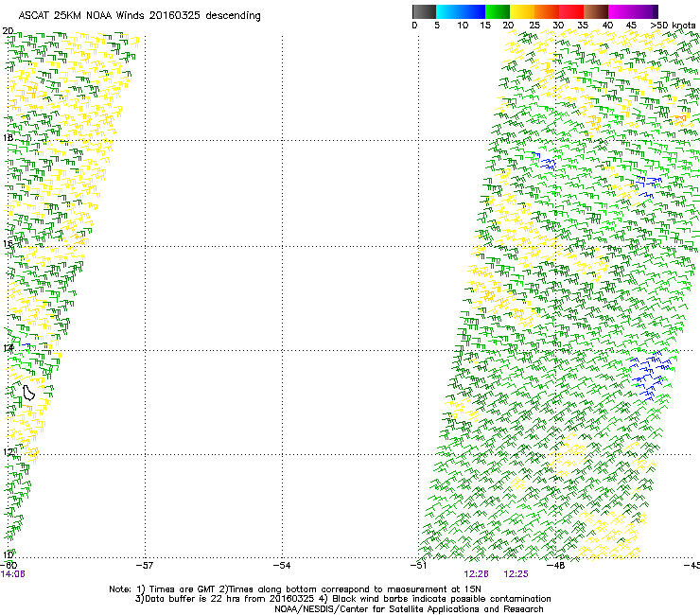Click the green 15-20 knots legend segment
The width and height of the screenshot is (700, 615).
498,11
